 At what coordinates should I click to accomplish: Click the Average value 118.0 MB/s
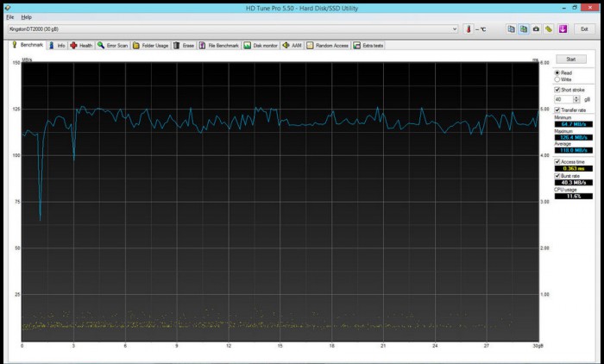tap(574, 150)
